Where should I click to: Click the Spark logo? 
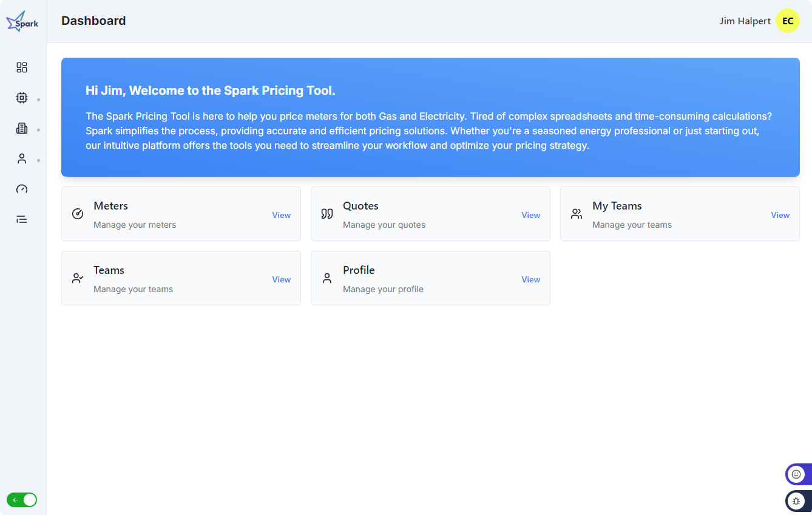[x=22, y=22]
